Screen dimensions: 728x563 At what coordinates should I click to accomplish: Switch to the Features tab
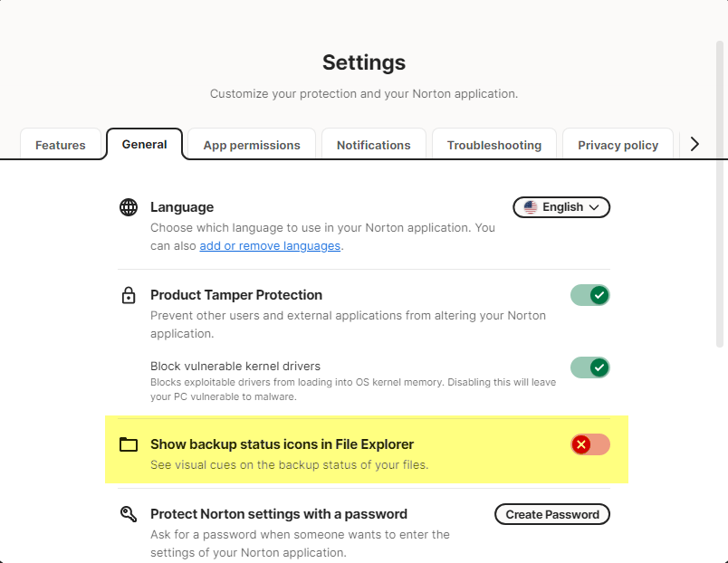61,145
